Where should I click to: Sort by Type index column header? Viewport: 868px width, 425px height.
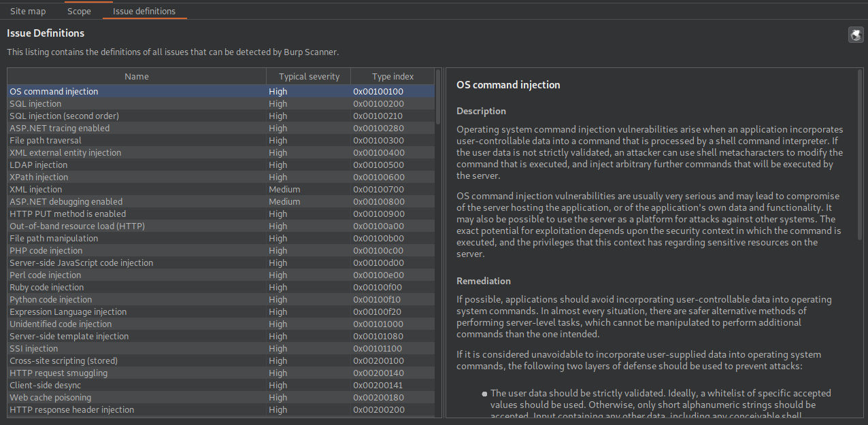click(x=393, y=76)
